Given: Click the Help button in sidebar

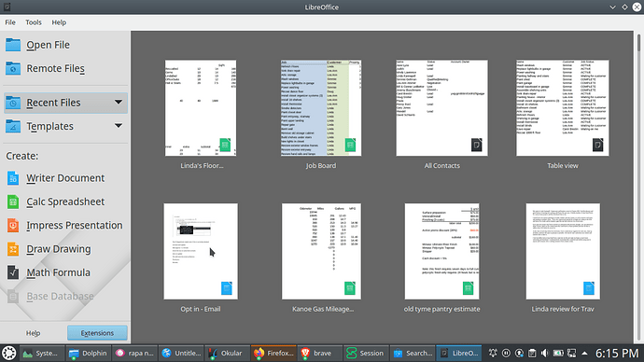Looking at the screenshot, I should tap(34, 333).
